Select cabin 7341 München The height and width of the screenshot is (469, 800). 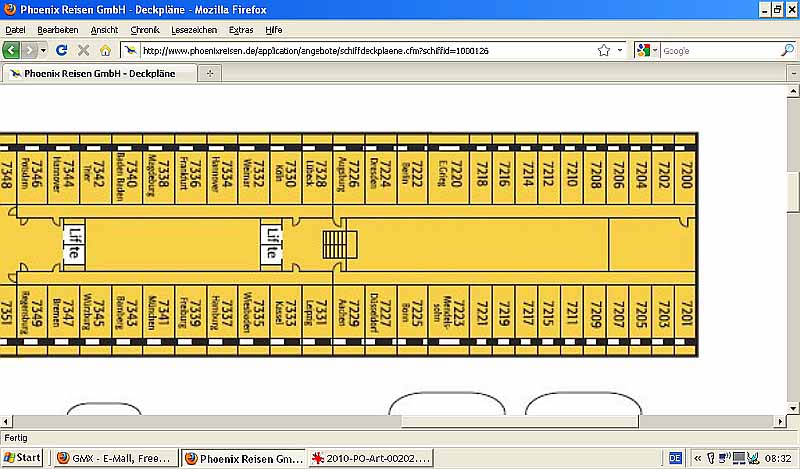click(x=159, y=311)
